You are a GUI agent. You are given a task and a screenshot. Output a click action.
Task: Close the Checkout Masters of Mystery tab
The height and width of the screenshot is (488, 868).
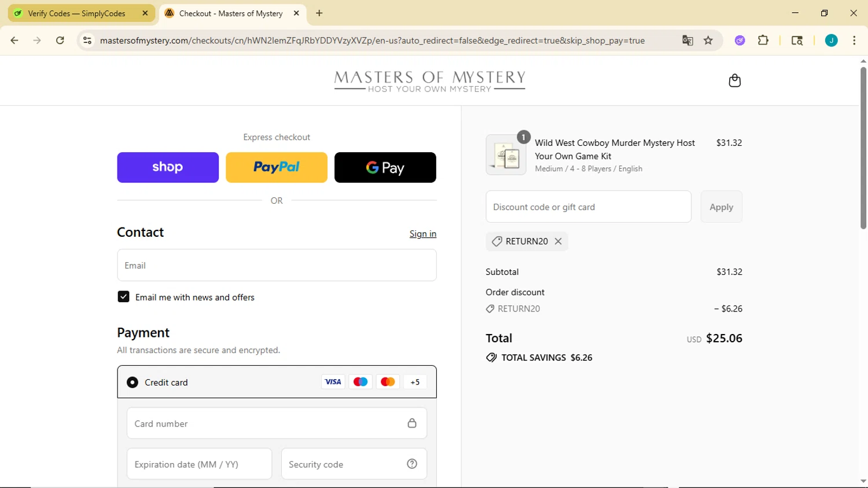pyautogui.click(x=296, y=13)
